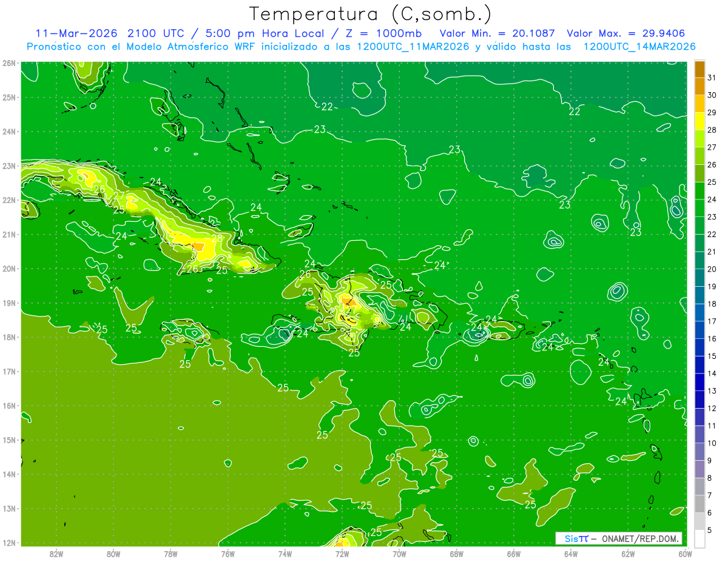Click the 'Sisπ' logo text
Image resolution: width=728 pixels, height=562 pixels.
coord(576,538)
